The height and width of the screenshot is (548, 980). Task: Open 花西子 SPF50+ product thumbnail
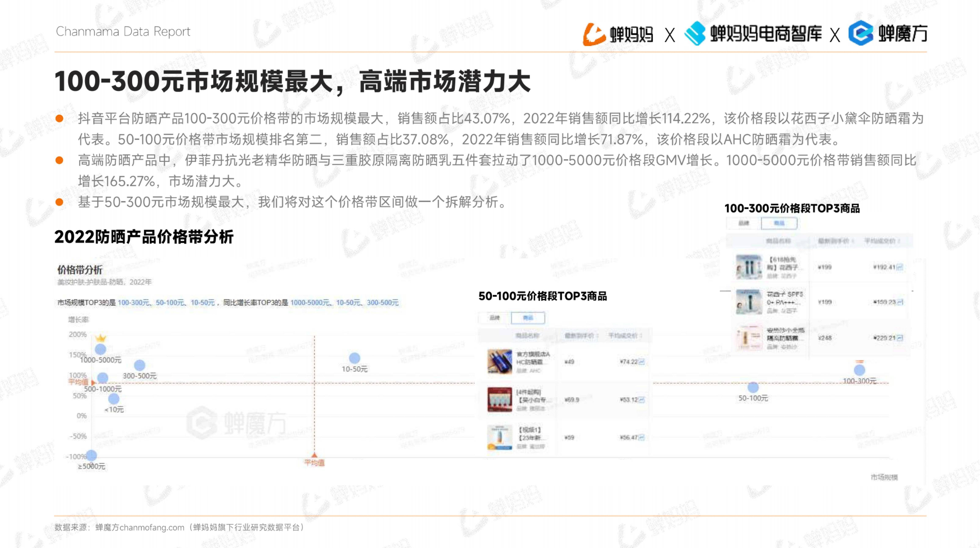pyautogui.click(x=749, y=302)
